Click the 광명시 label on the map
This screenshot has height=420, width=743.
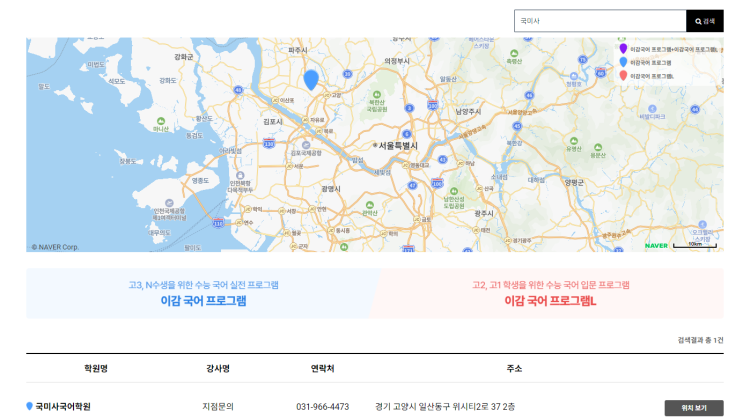pos(331,189)
